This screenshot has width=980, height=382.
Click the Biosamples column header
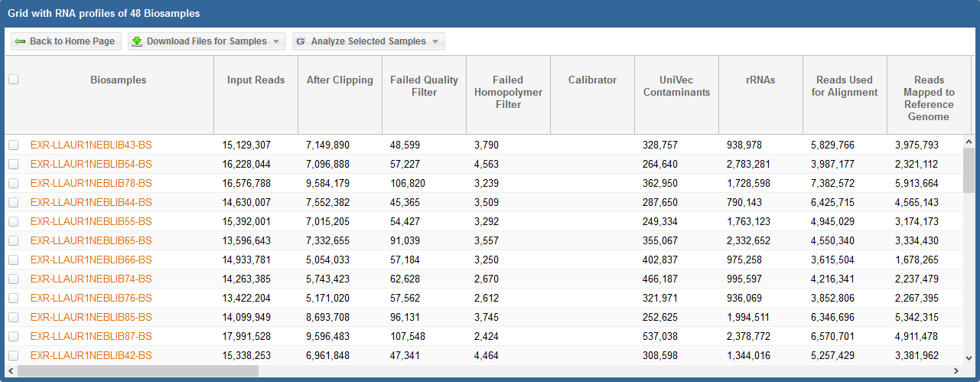(118, 80)
